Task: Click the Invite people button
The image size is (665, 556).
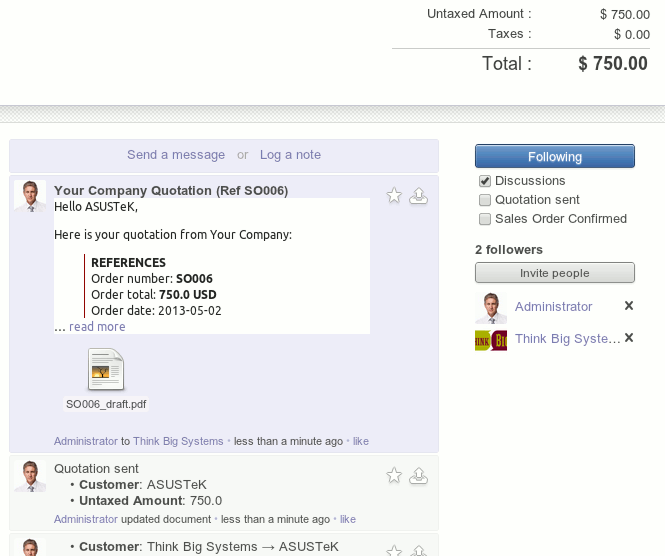Action: (554, 273)
